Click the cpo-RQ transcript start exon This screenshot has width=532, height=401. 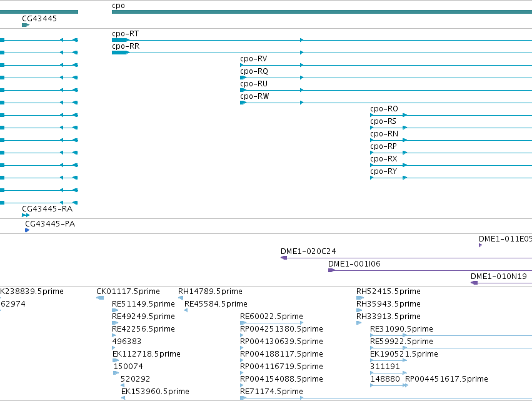pyautogui.click(x=243, y=78)
